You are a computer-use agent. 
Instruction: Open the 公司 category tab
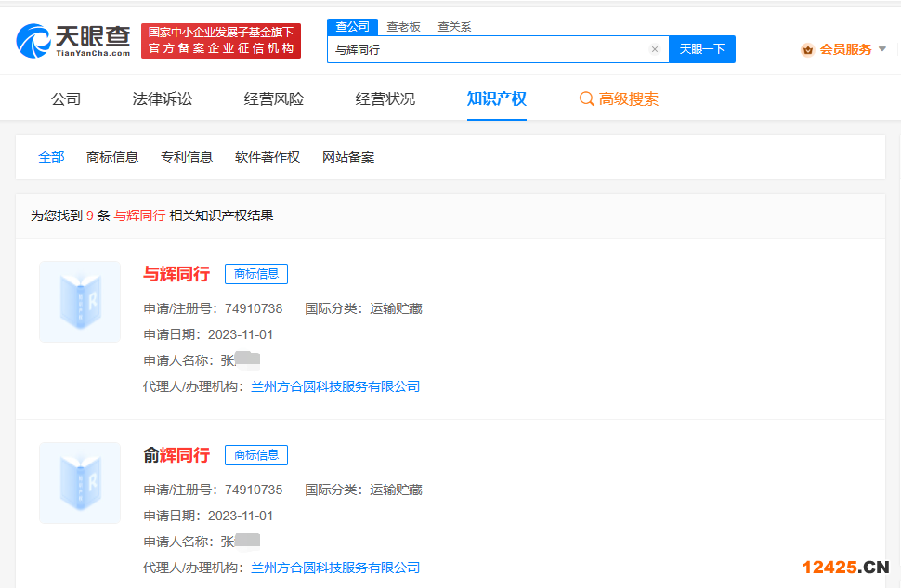tap(66, 98)
